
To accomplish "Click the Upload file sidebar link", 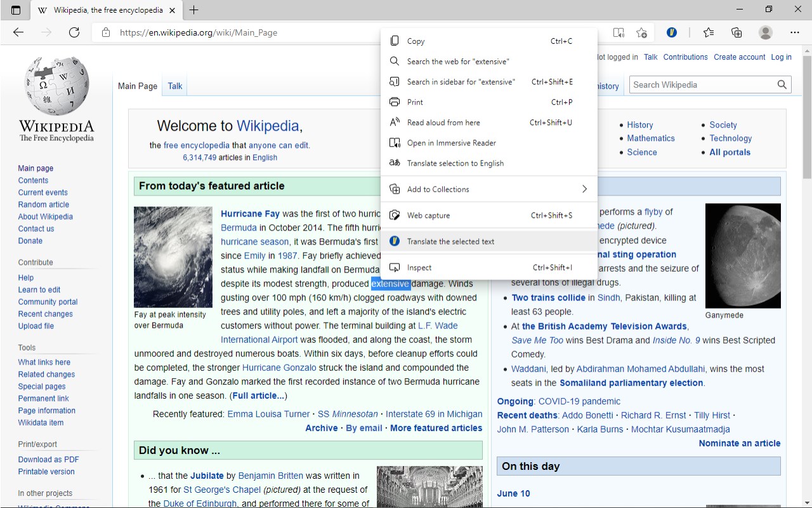I will [x=36, y=326].
